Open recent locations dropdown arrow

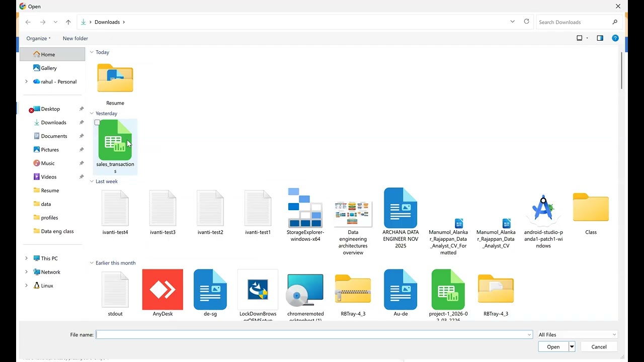[x=55, y=22]
